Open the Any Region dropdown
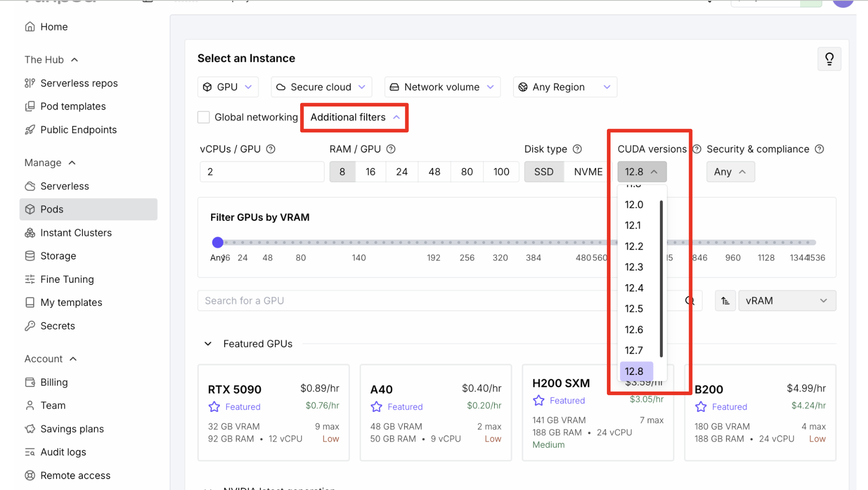This screenshot has width=868, height=490. point(565,87)
